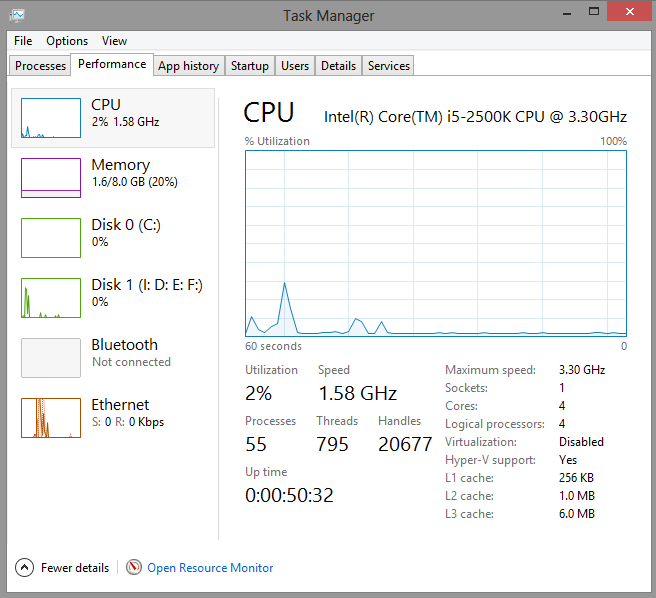Click the Logical processors label
The height and width of the screenshot is (598, 656).
coord(495,424)
